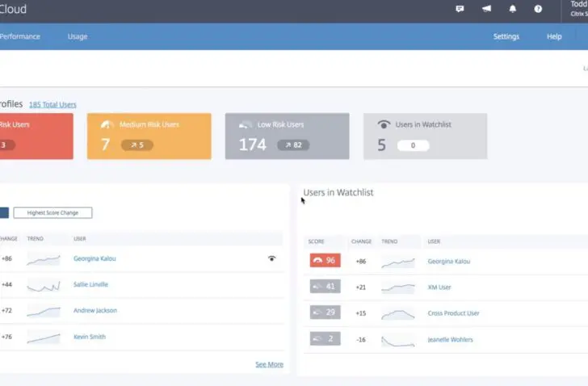Open the Low Risk Users card
Viewport: 588px width, 386px height.
point(288,136)
